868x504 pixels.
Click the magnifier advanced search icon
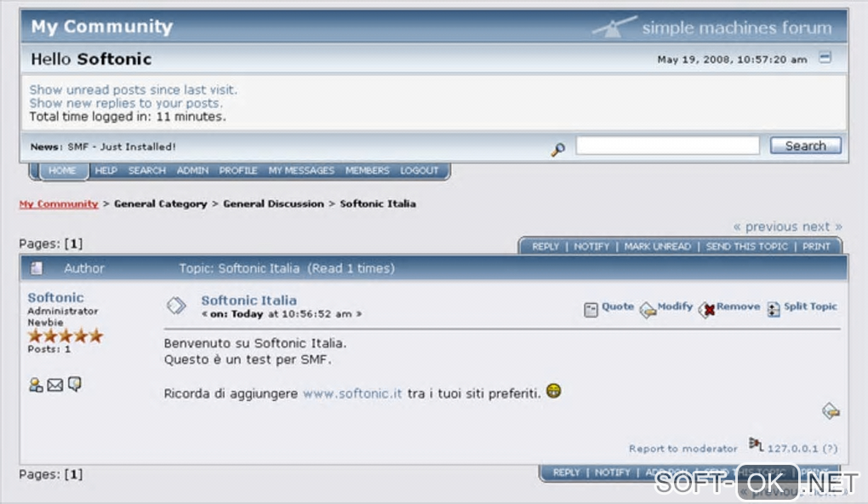(558, 148)
